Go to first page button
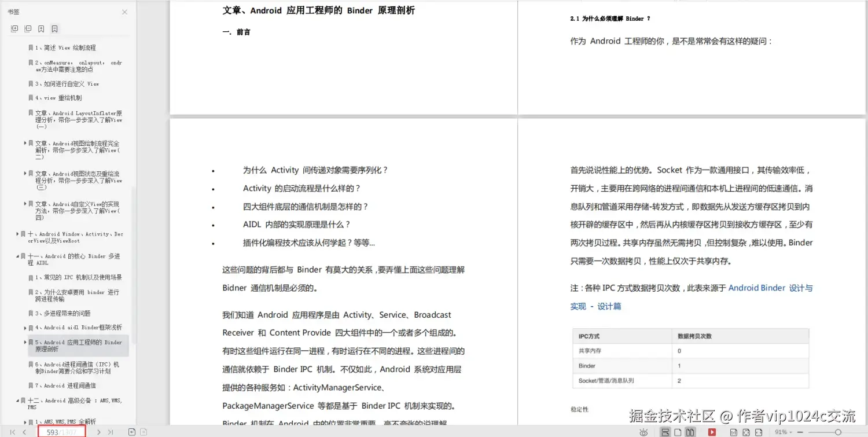This screenshot has height=437, width=868. coord(13,432)
